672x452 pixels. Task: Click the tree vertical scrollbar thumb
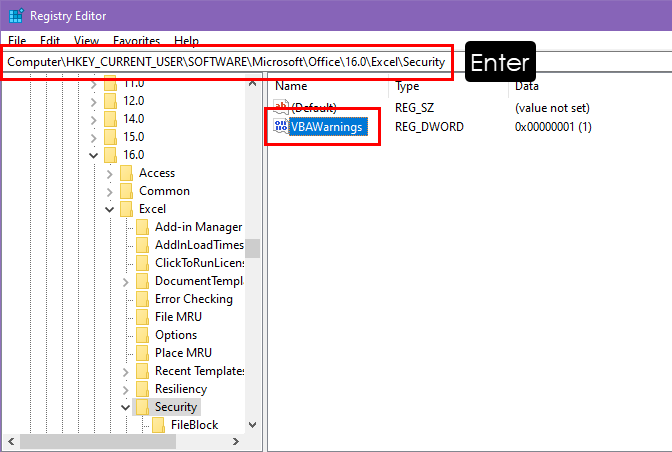point(252,248)
